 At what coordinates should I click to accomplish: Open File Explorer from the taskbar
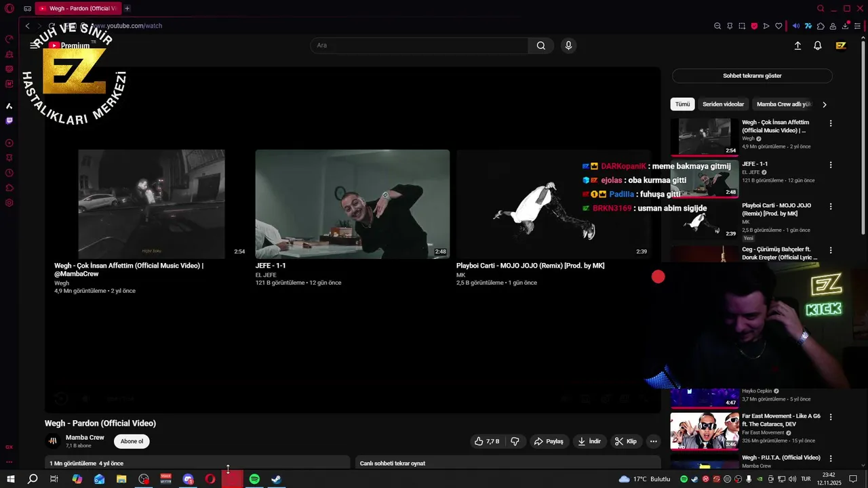[121, 479]
